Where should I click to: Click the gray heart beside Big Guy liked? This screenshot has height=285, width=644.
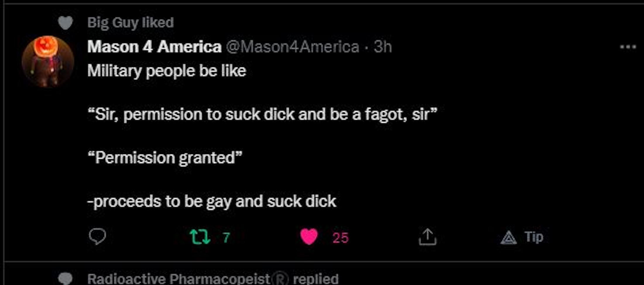tap(65, 23)
